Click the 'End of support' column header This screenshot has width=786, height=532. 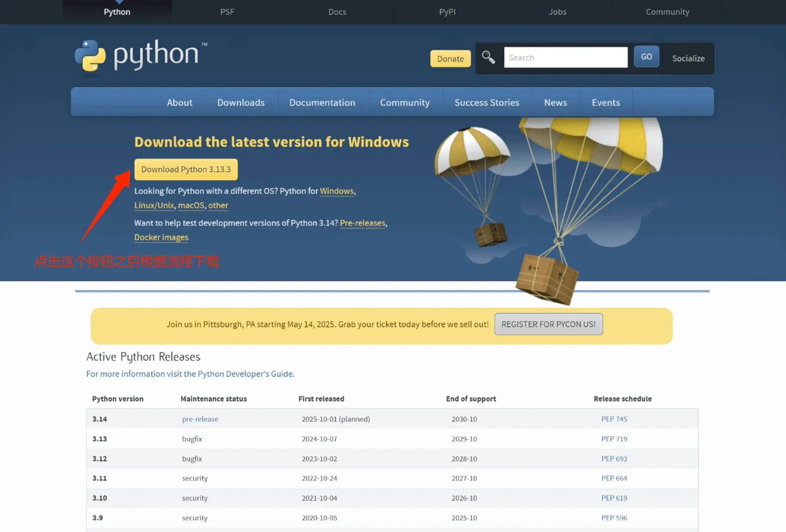pyautogui.click(x=471, y=399)
